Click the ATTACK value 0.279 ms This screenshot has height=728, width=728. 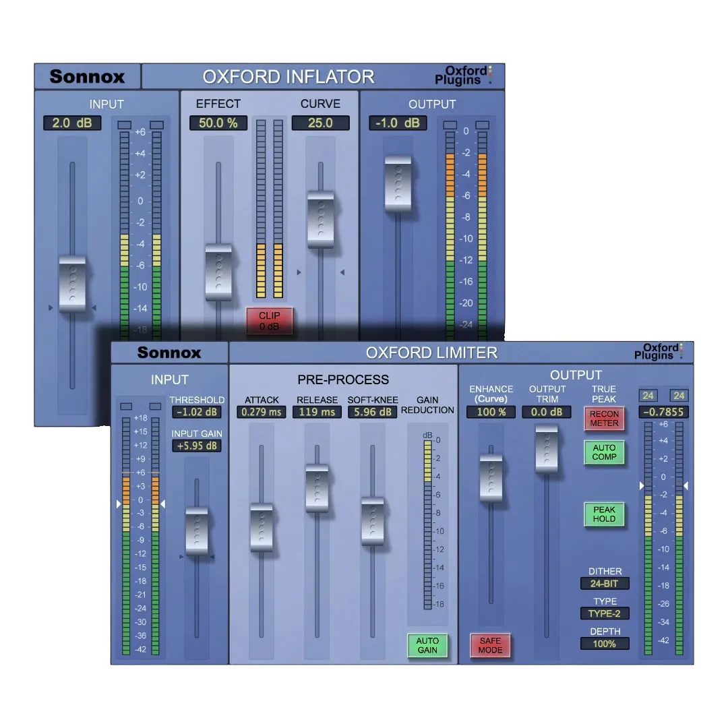pos(262,412)
